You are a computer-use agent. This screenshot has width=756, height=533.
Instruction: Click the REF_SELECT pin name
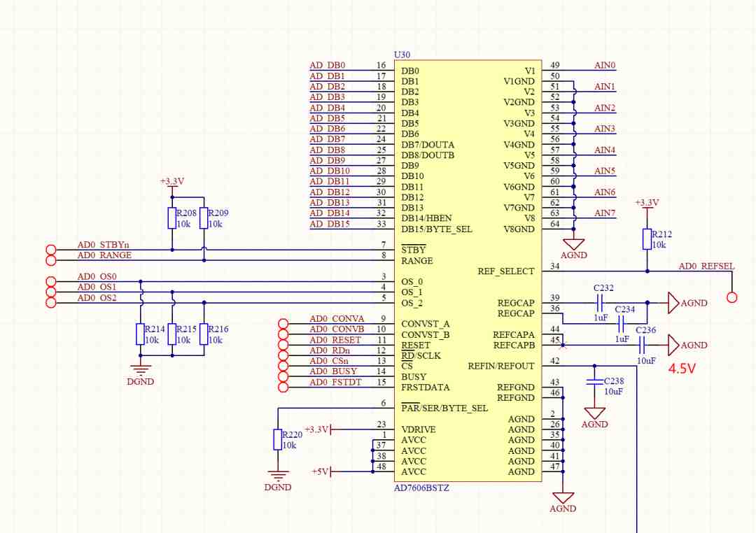point(506,271)
